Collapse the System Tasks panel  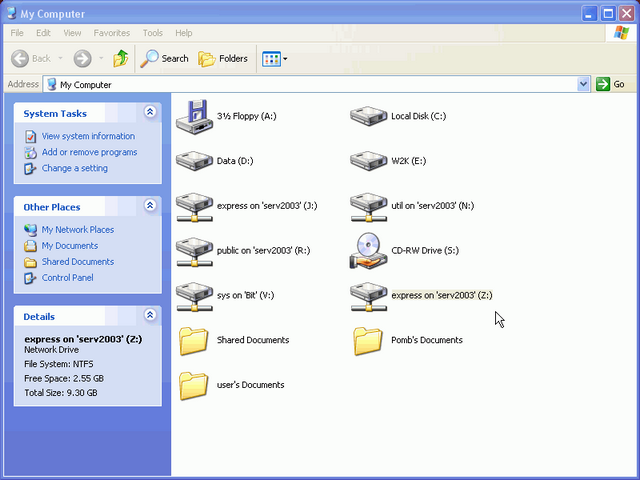150,113
